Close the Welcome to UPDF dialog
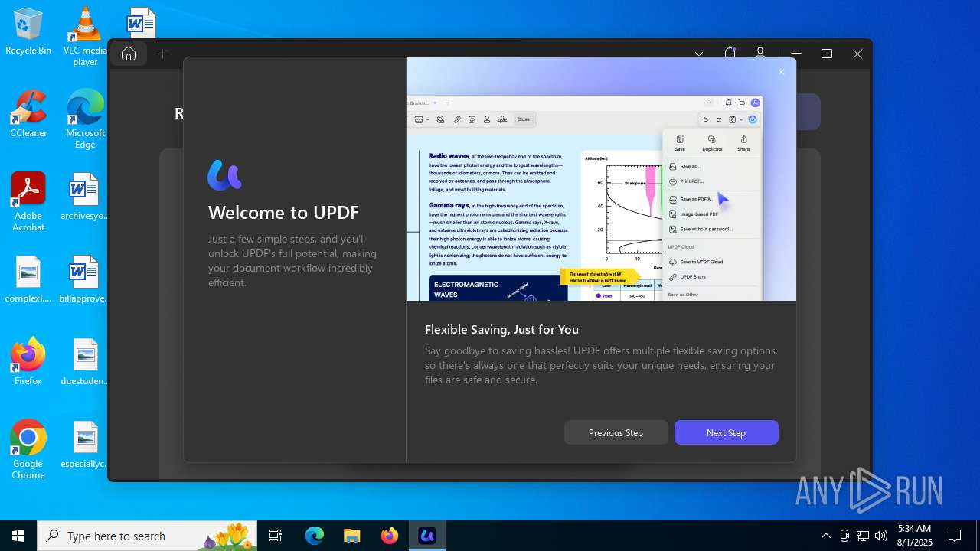Viewport: 980px width, 551px height. (x=781, y=72)
